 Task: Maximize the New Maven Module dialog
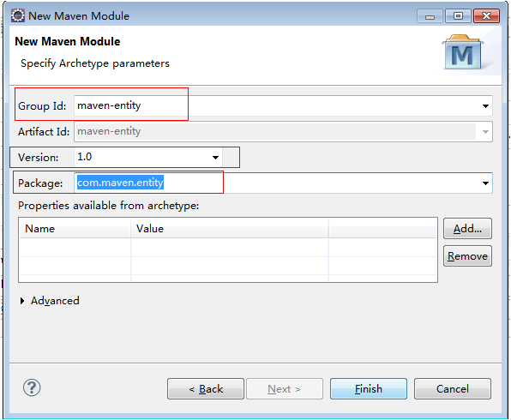coord(458,16)
